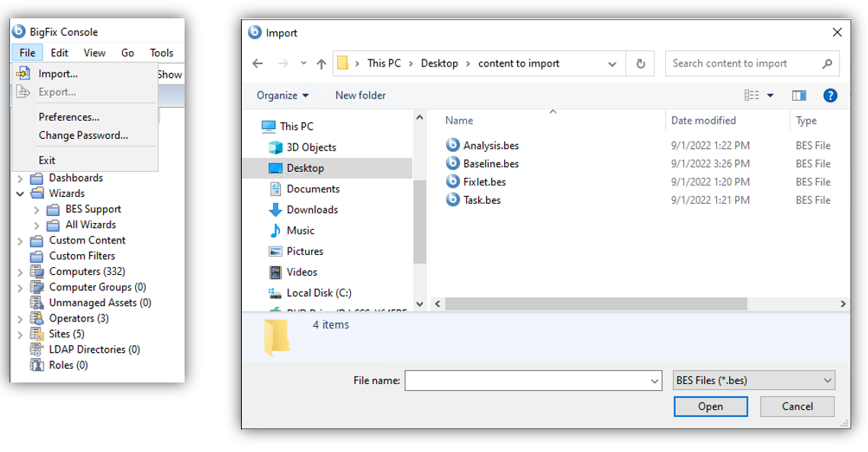Open the Edit menu
868x452 pixels.
coord(59,53)
